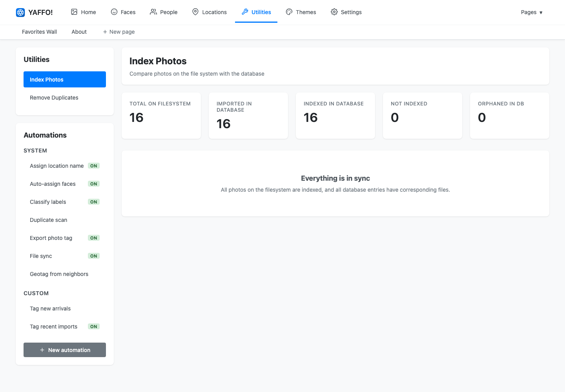
Task: Click the 'Automations' panel heading
Action: tap(45, 135)
